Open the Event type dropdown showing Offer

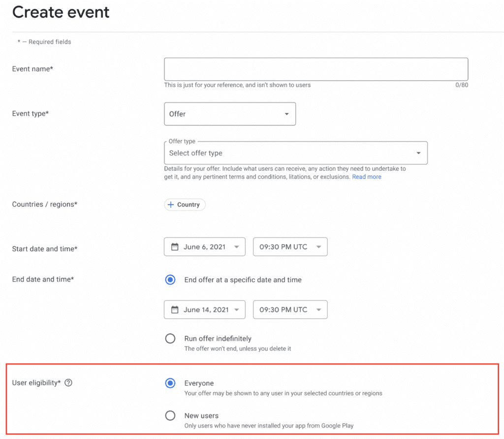pyautogui.click(x=229, y=114)
